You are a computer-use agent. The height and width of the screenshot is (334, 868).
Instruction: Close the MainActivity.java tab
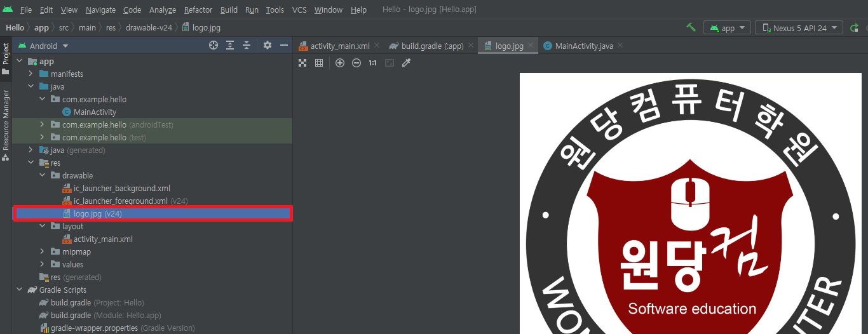(620, 45)
